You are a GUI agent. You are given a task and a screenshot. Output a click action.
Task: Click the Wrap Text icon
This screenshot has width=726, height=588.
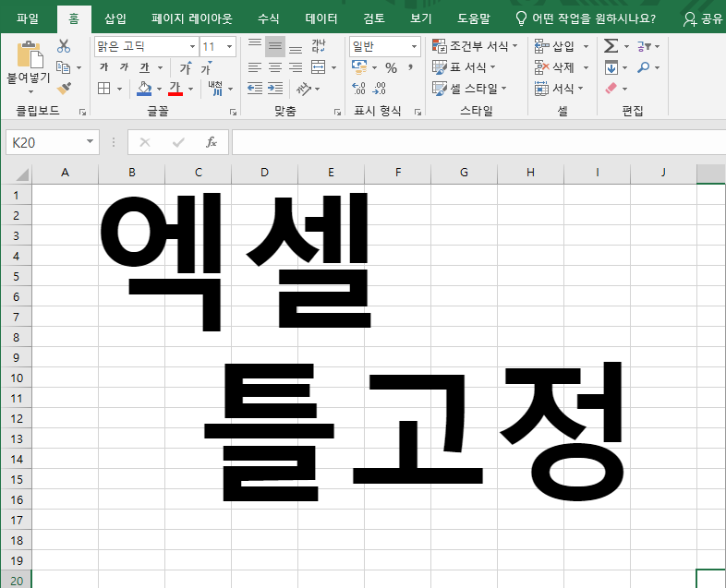tap(319, 46)
